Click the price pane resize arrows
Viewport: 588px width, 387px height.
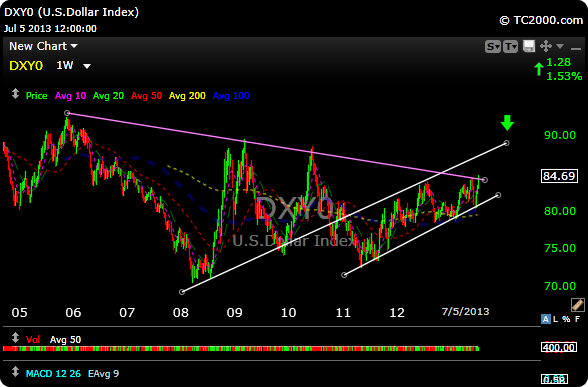15,93
